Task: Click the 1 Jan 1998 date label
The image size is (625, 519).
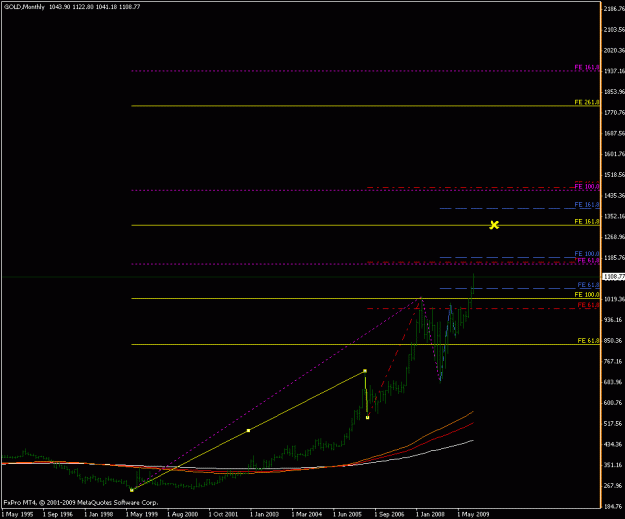Action: pyautogui.click(x=99, y=514)
